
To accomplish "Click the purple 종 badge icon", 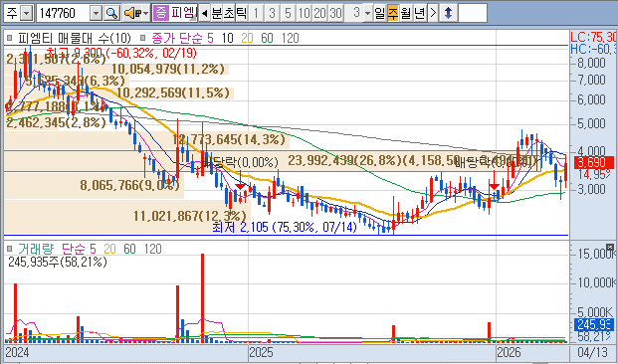I will point(160,13).
